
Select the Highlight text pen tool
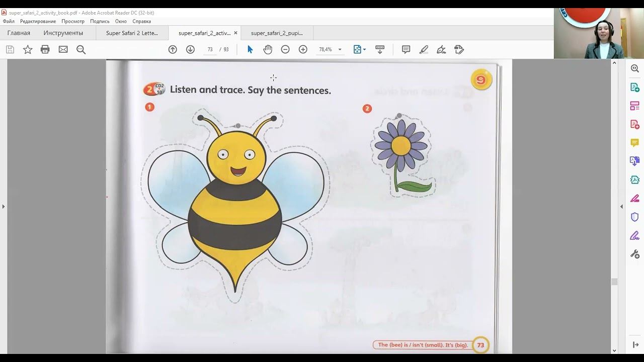tap(424, 49)
